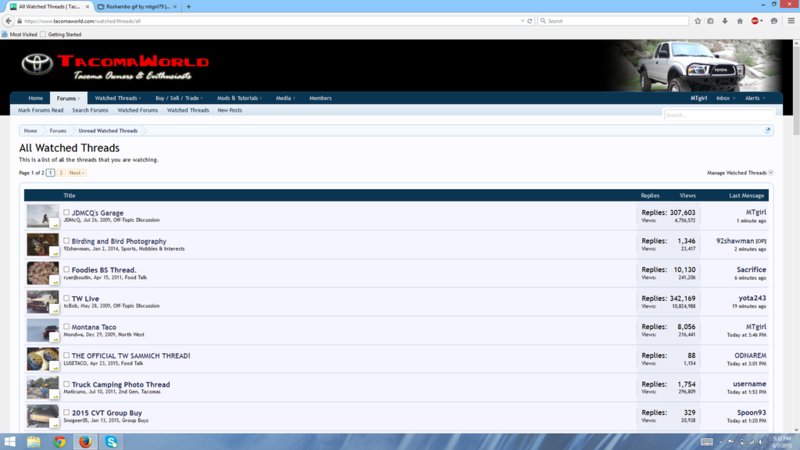Check the JDMCQ's Garage thread box
The width and height of the screenshot is (800, 450).
[x=66, y=212]
